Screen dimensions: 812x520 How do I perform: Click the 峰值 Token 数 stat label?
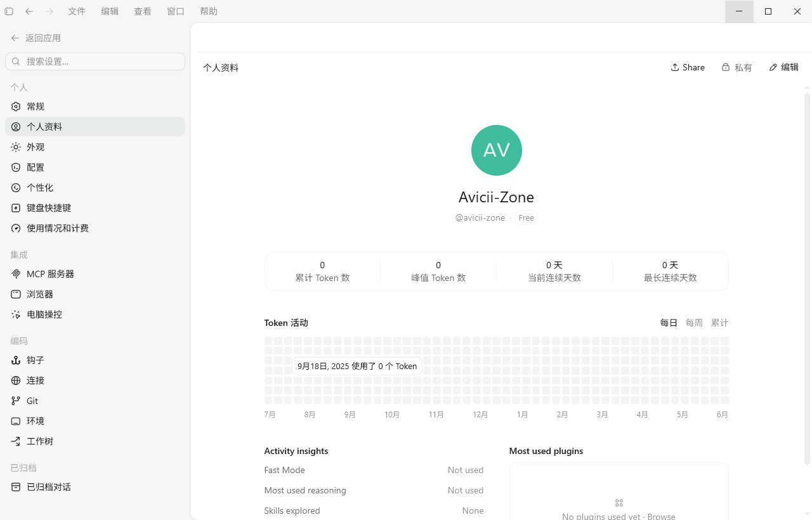[x=438, y=278]
